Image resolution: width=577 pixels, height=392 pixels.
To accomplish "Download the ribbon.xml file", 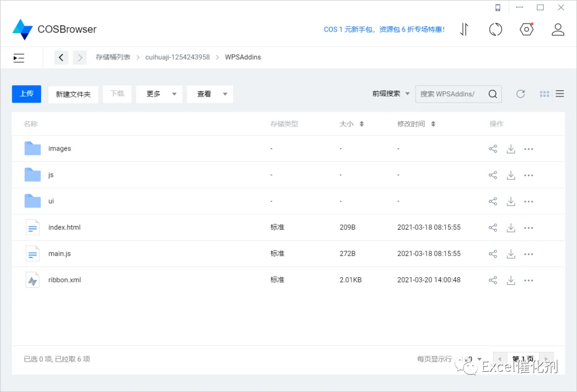I will [x=511, y=280].
